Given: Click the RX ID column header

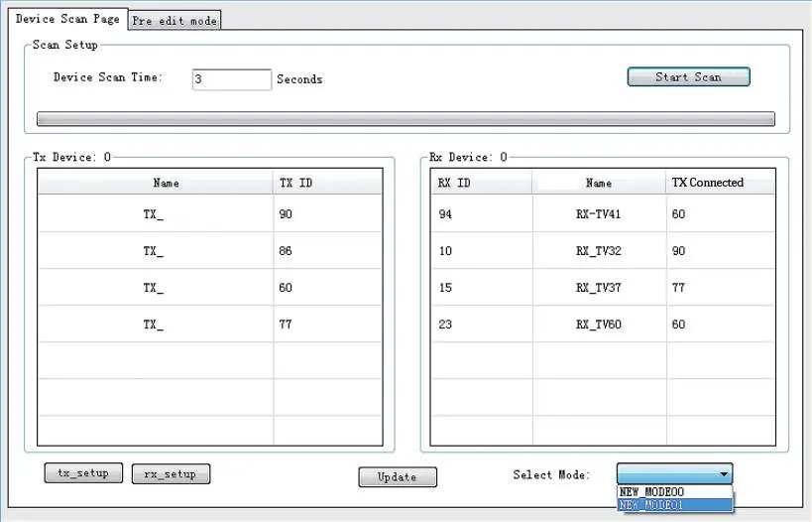Looking at the screenshot, I should pyautogui.click(x=481, y=183).
